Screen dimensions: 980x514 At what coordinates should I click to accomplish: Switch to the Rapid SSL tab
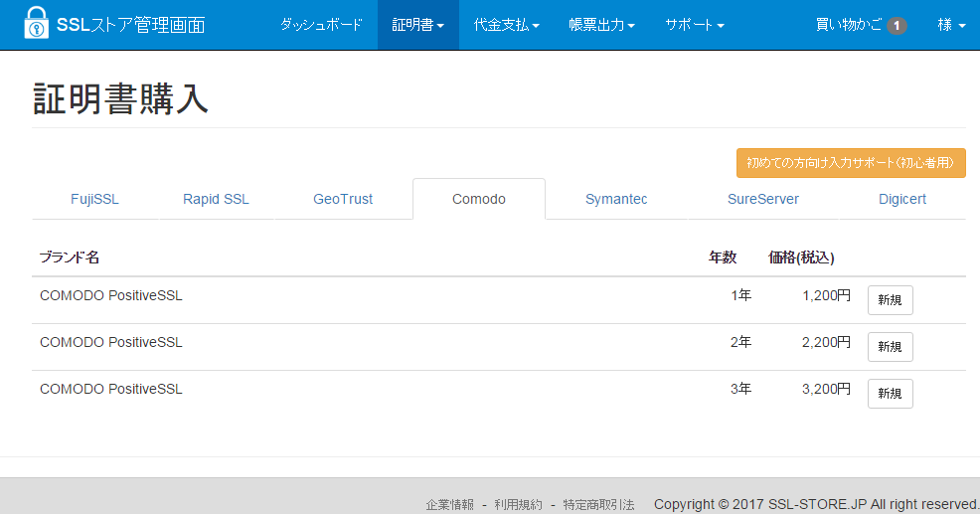(x=216, y=199)
